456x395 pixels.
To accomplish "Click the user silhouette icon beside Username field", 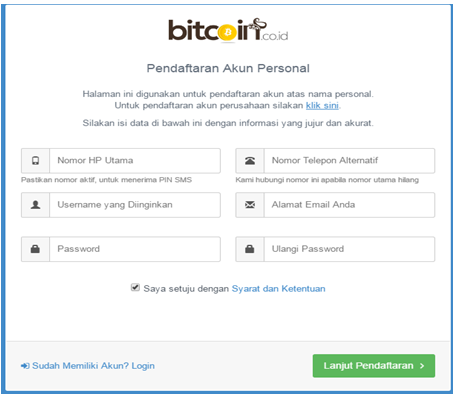I will [x=35, y=205].
